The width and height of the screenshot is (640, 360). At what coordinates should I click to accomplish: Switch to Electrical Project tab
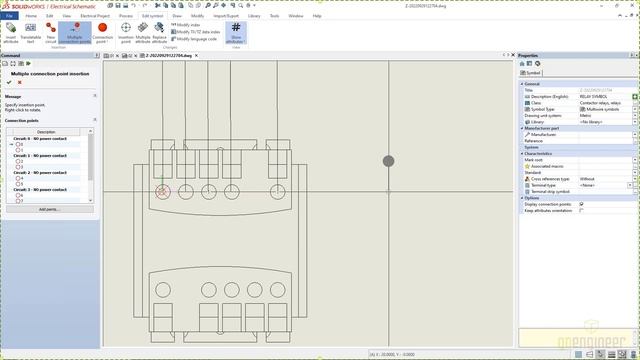point(95,16)
